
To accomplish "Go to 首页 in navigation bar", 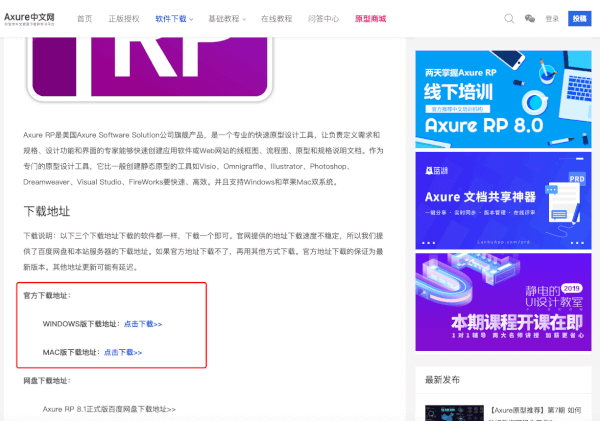I will 85,19.
